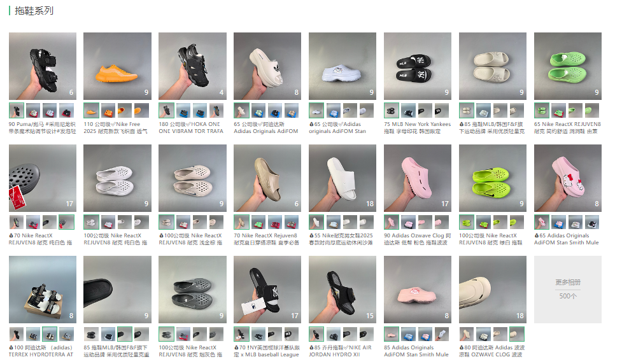Open the smoke grey ReactX REJUVEN8 cover
The width and height of the screenshot is (622, 364).
(192, 290)
